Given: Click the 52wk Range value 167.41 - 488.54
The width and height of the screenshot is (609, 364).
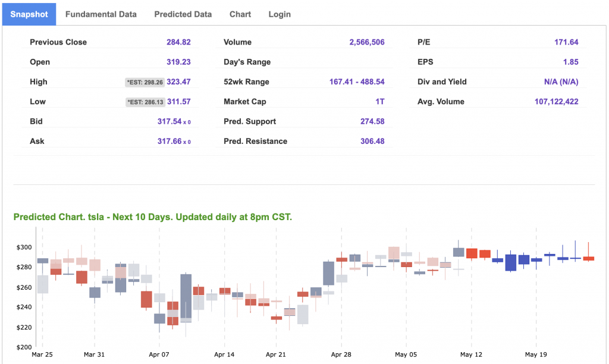Looking at the screenshot, I should 357,81.
